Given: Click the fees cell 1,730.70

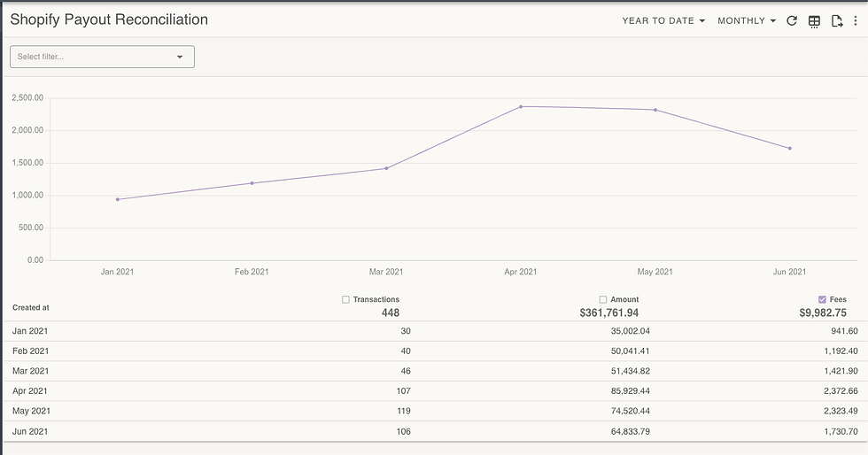Looking at the screenshot, I should click(x=841, y=431).
